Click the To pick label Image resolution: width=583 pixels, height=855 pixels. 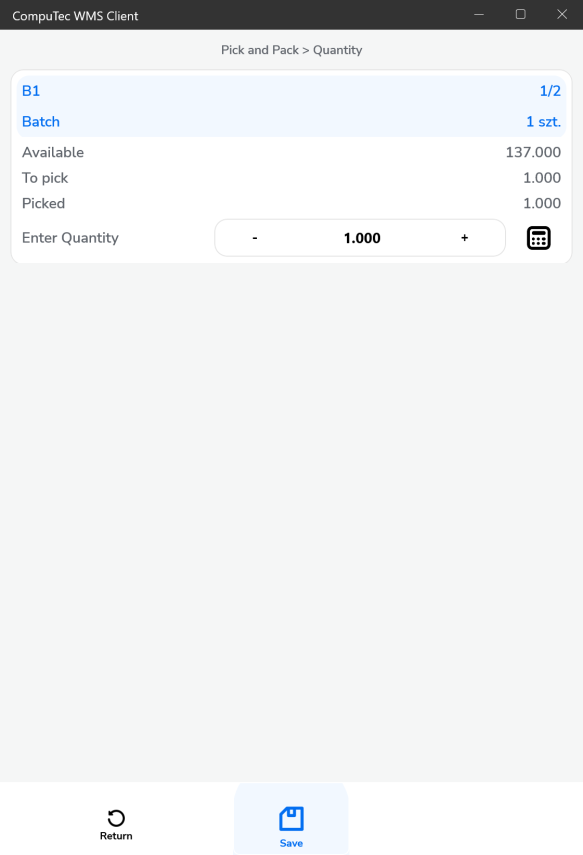coord(45,178)
